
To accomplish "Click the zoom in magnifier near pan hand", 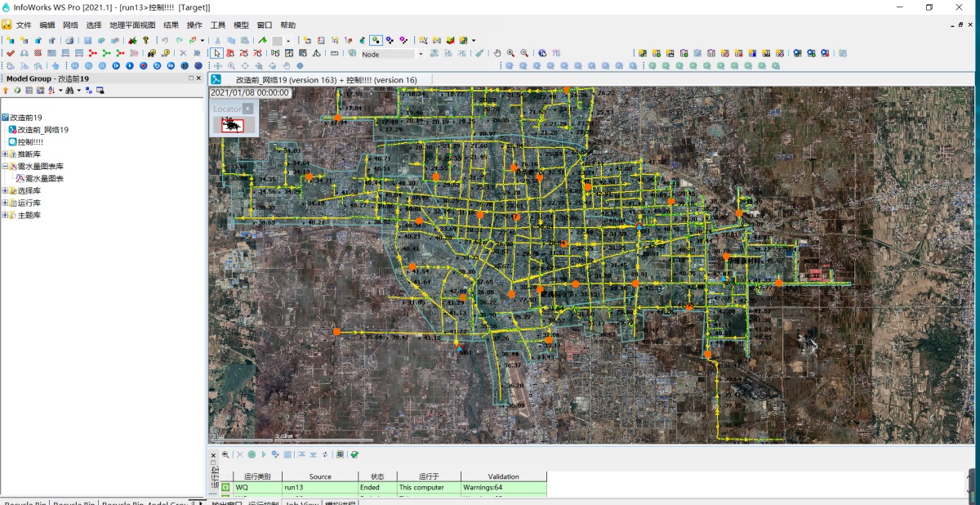I will tap(510, 53).
